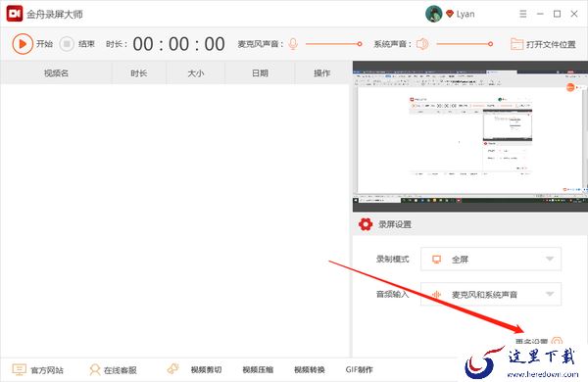Click the orange Start recording play button
The height and width of the screenshot is (382, 588).
click(x=23, y=44)
